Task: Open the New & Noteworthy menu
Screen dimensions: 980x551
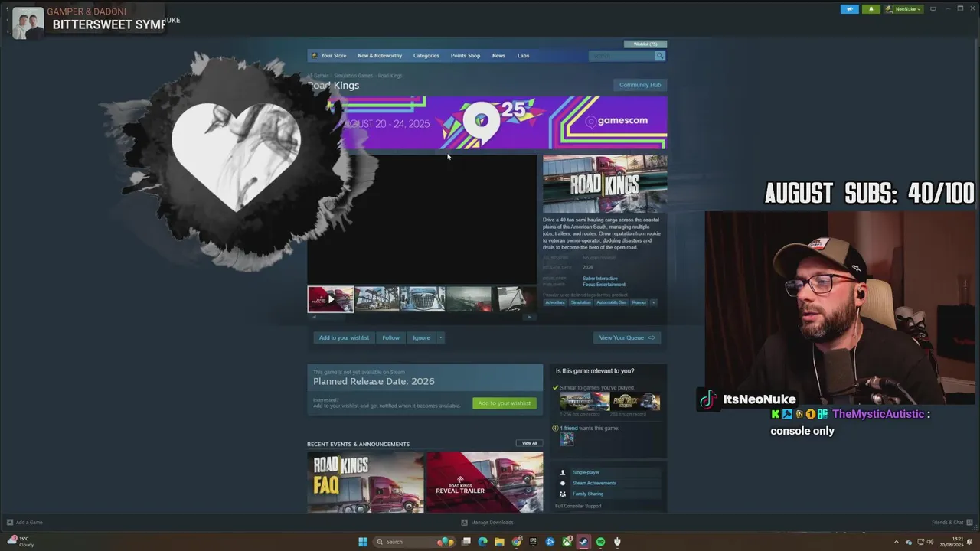Action: [380, 56]
